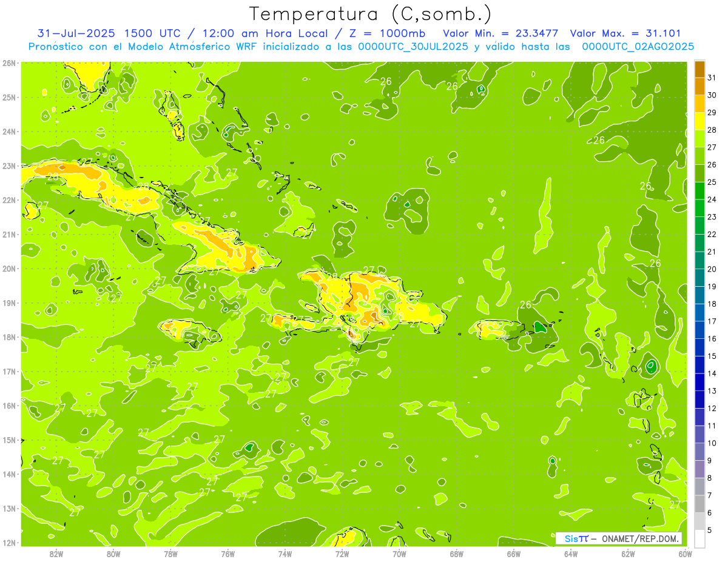Image resolution: width=728 pixels, height=562 pixels.
Task: Click the legend value 20 on color bar
Action: click(x=712, y=269)
